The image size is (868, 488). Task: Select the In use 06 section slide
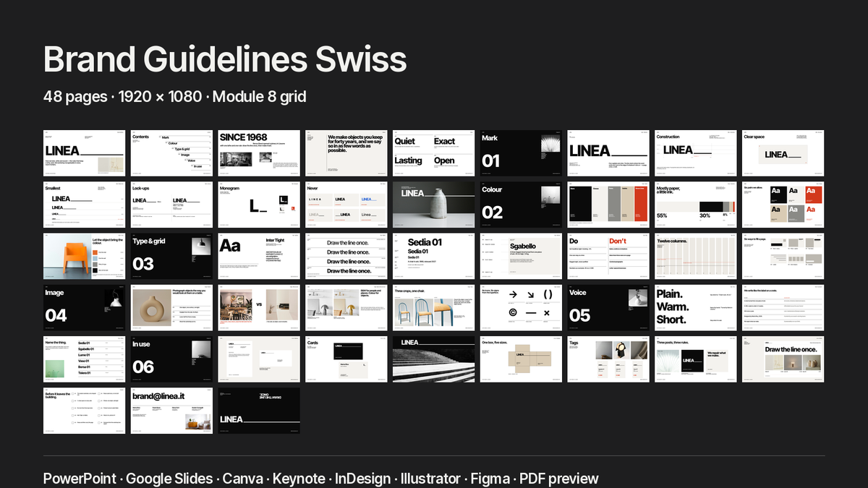171,359
